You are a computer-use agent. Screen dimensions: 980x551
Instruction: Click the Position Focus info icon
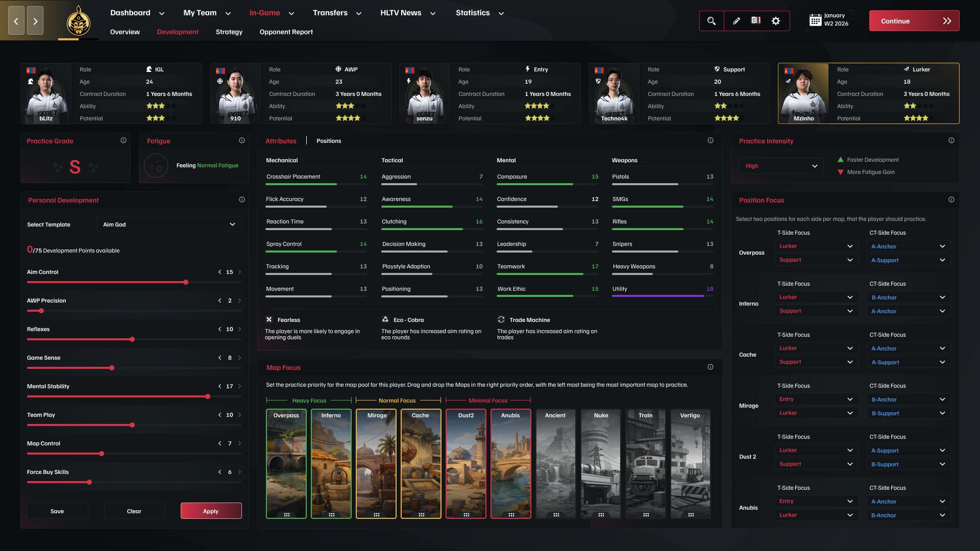[952, 201]
